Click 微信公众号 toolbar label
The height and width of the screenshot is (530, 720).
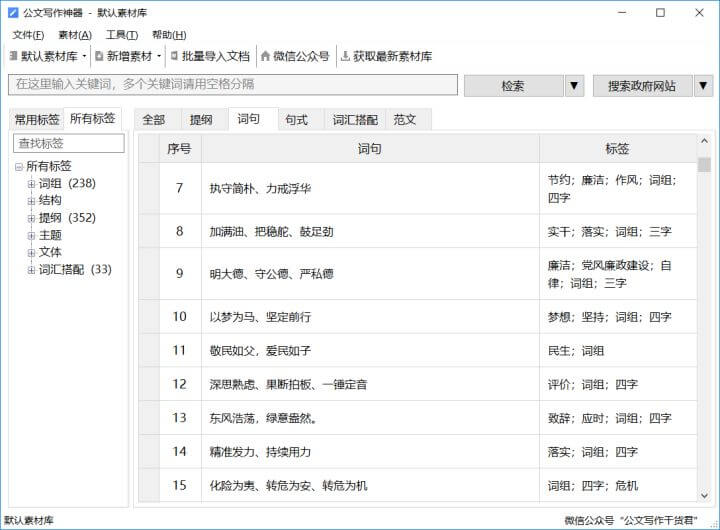pyautogui.click(x=301, y=56)
